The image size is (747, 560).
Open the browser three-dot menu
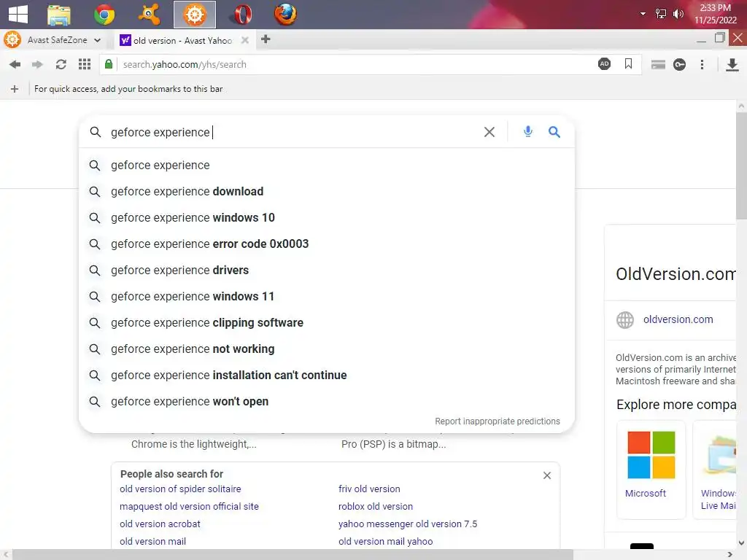[702, 64]
